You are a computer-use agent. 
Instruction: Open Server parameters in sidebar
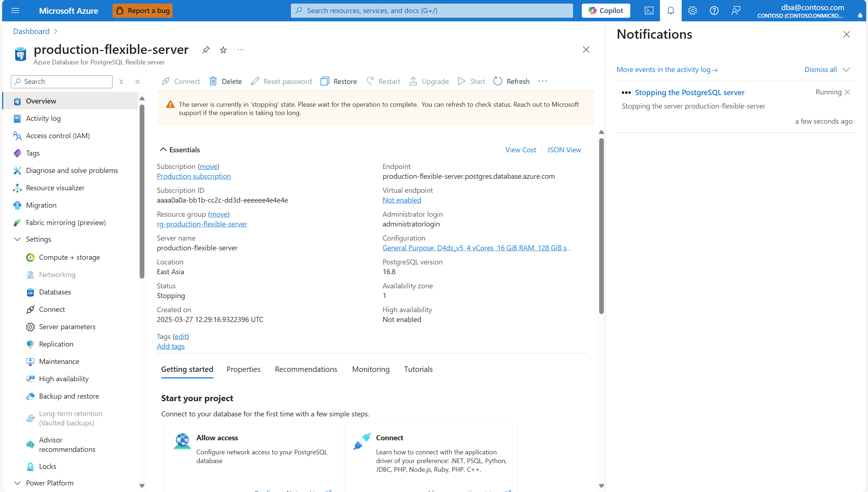click(67, 327)
